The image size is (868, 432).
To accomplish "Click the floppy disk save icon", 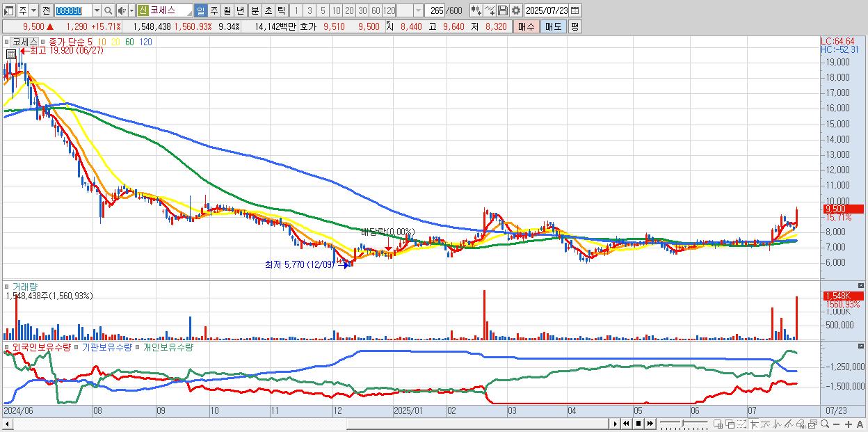I will 504,10.
